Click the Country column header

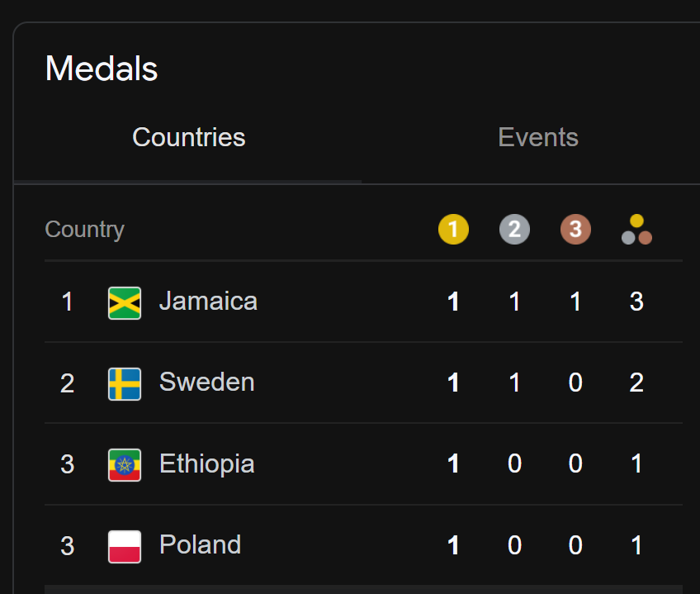[84, 230]
